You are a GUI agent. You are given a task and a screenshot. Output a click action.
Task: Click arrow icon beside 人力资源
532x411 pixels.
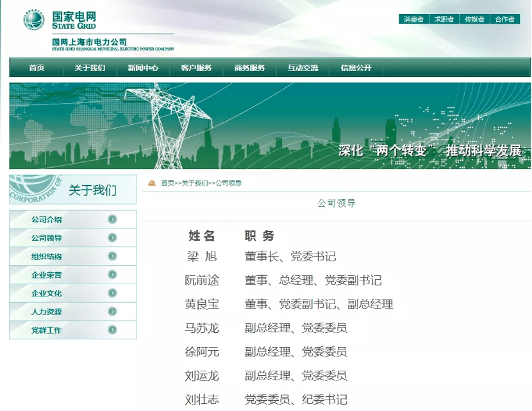(x=112, y=312)
